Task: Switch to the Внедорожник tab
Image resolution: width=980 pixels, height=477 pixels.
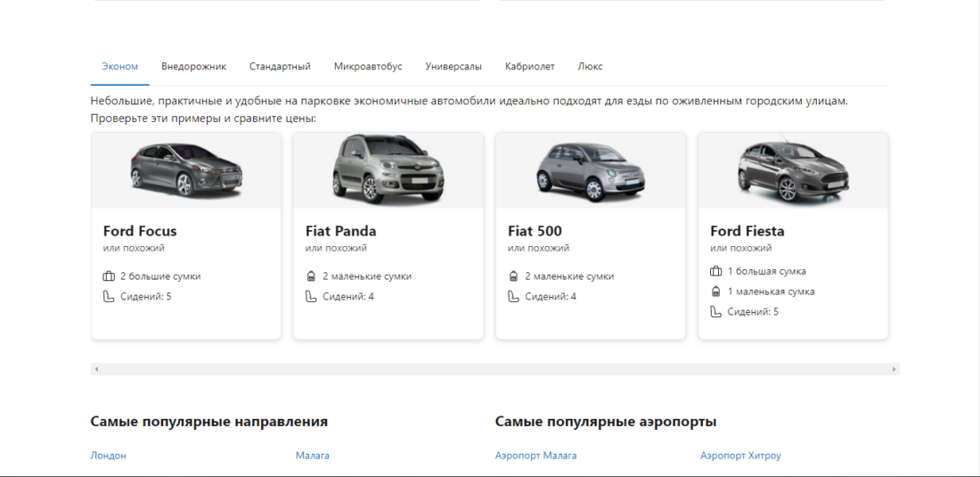Action: 193,66
